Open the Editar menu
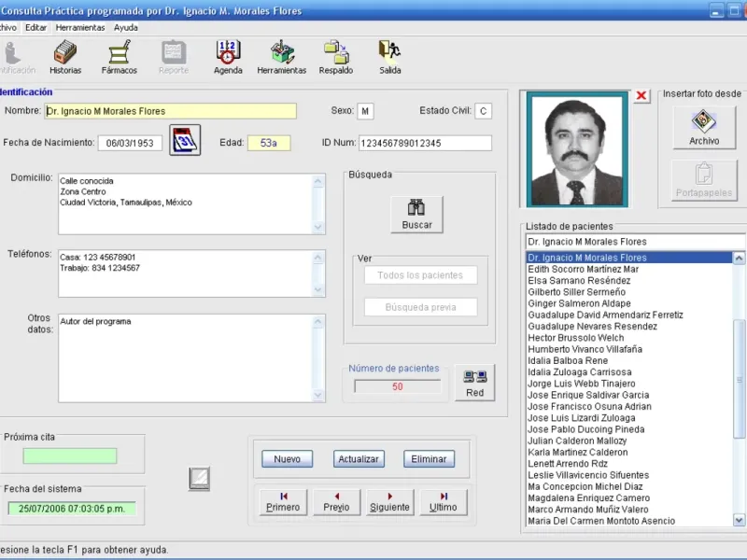This screenshot has height=560, width=747. click(36, 27)
